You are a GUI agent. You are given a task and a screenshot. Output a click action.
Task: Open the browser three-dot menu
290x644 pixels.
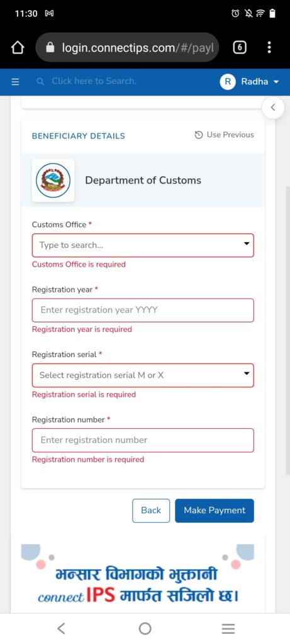click(x=269, y=48)
